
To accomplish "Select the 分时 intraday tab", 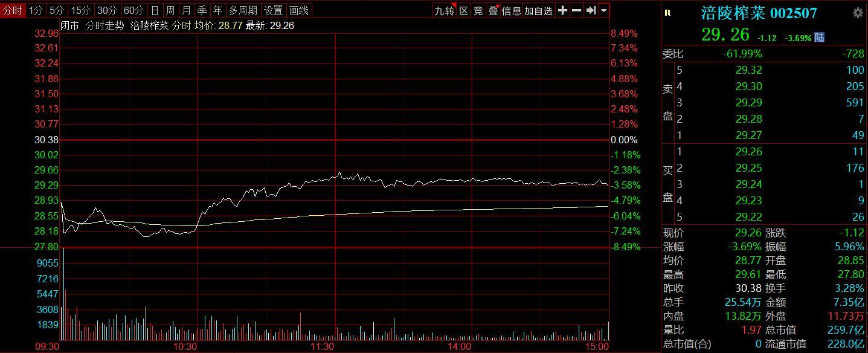I will click(x=13, y=10).
